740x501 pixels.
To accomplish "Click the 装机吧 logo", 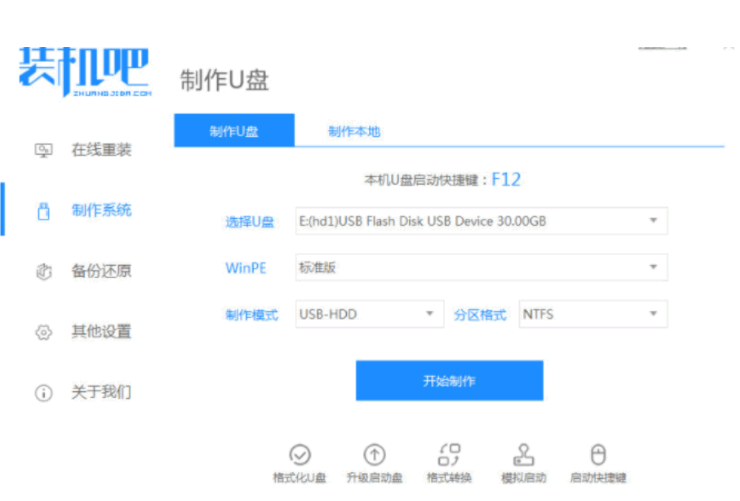I will [x=85, y=71].
